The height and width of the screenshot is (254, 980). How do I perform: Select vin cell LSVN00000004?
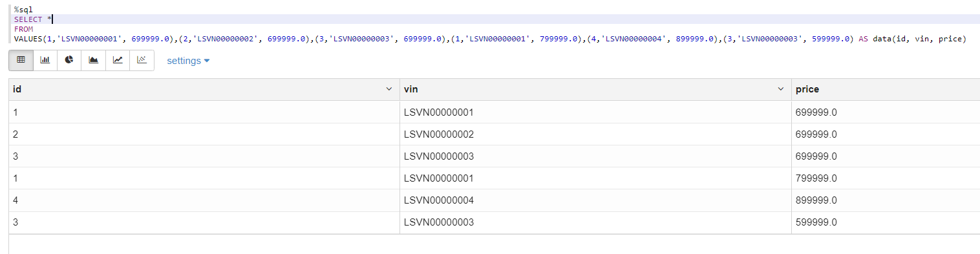coord(595,200)
